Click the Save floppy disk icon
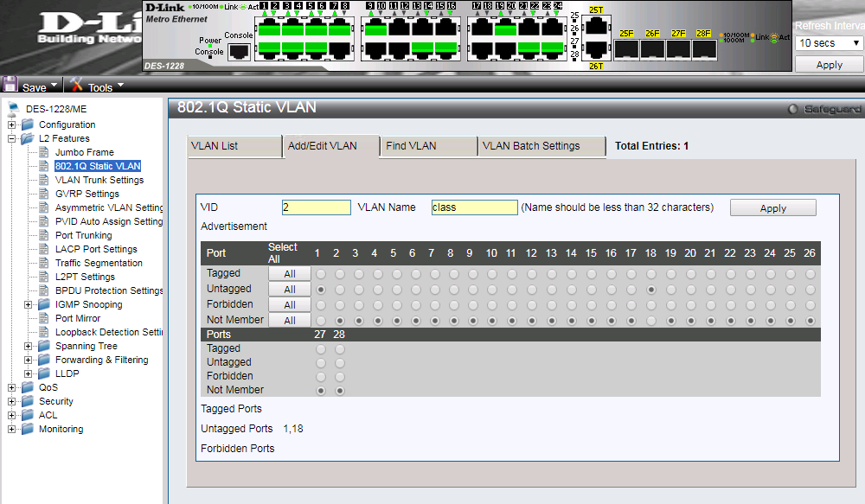The image size is (865, 504). 10,85
